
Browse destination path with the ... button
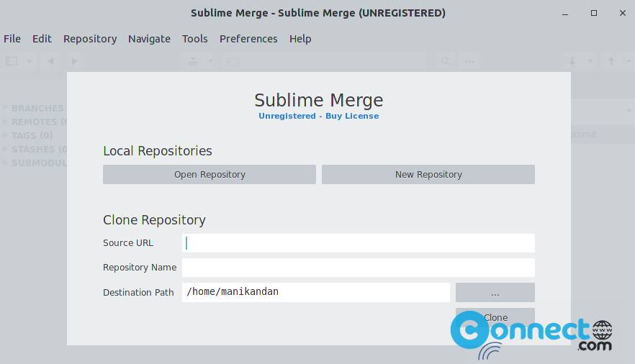495,292
